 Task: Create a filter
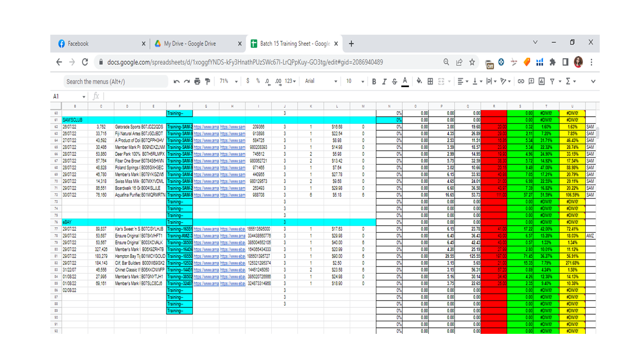click(x=552, y=81)
